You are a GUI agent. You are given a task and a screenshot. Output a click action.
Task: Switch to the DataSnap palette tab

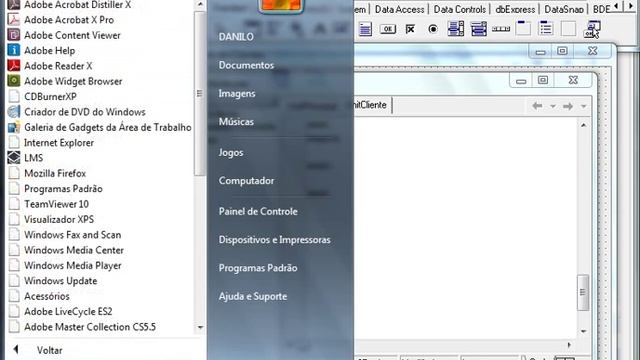[x=564, y=9]
